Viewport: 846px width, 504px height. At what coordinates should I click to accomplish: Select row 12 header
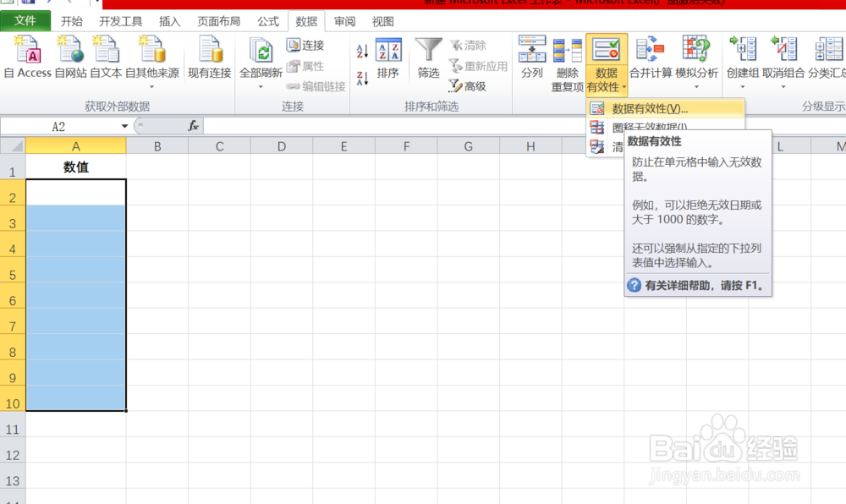coord(13,450)
